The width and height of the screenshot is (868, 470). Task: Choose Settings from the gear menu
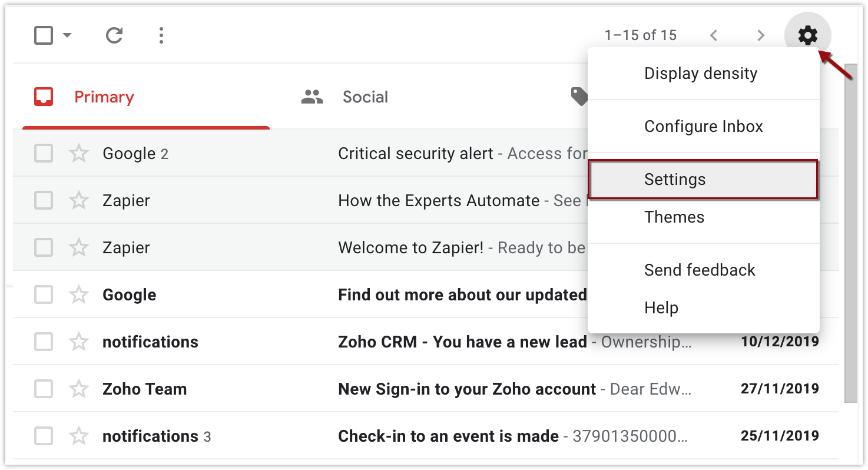point(675,180)
